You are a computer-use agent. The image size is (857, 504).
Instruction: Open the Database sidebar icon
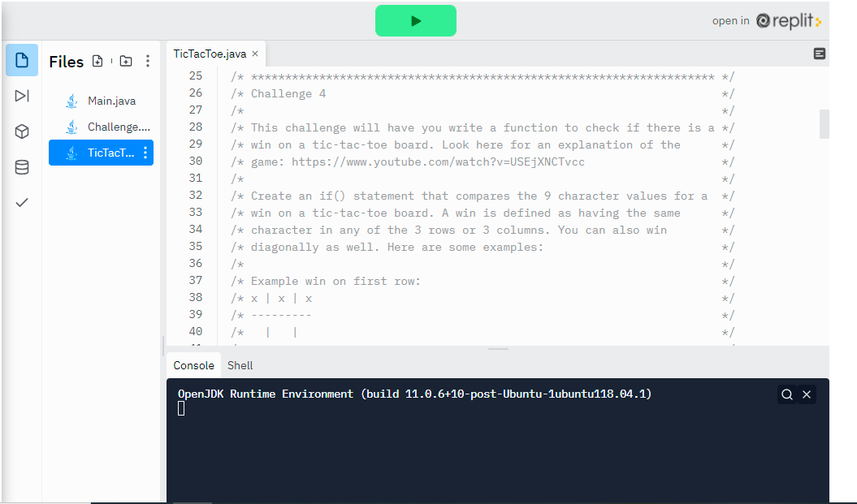pos(22,167)
